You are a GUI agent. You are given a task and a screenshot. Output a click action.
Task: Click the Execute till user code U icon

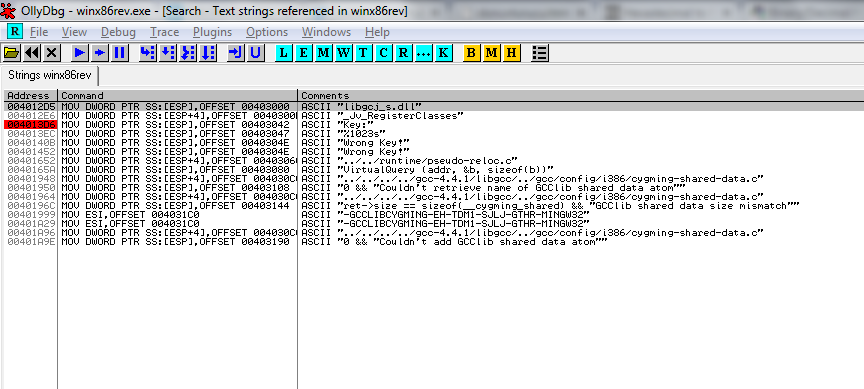pyautogui.click(x=255, y=52)
